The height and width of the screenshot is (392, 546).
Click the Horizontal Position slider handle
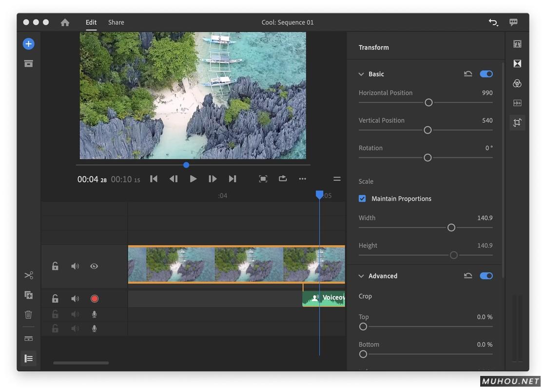tap(429, 103)
